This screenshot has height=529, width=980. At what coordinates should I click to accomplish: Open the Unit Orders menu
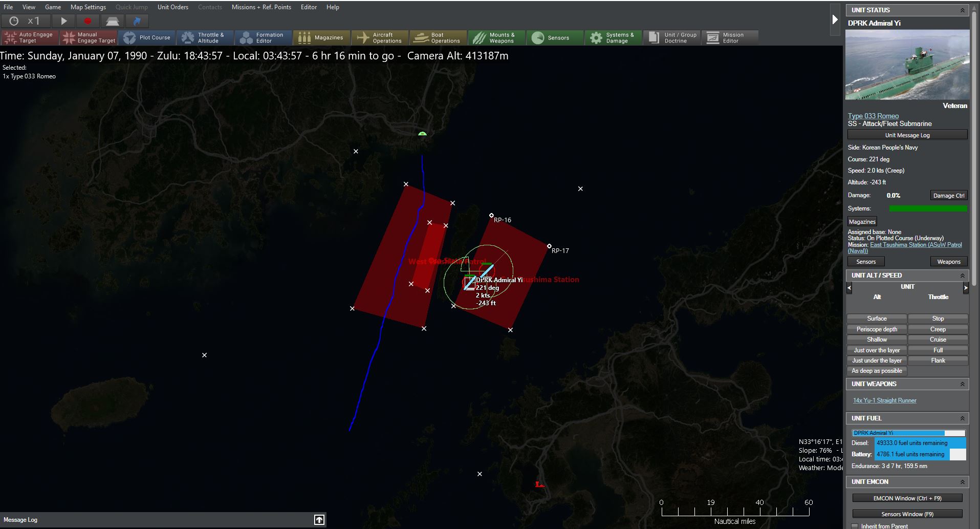click(173, 7)
